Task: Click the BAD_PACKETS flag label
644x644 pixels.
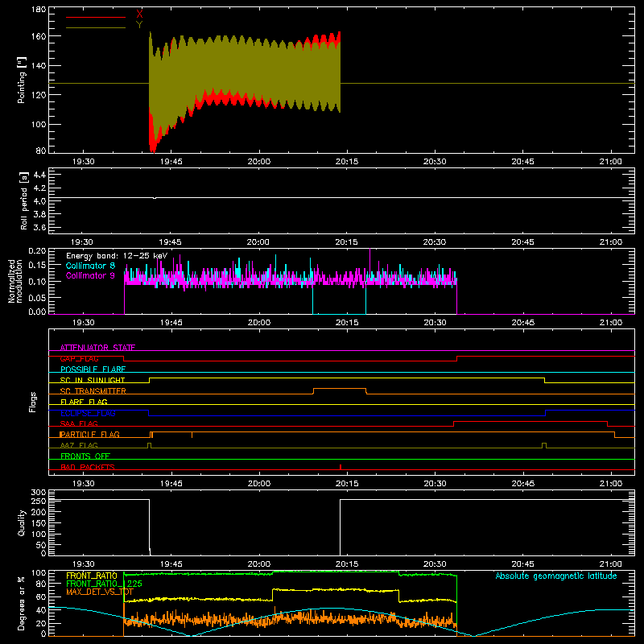Action: click(x=88, y=467)
